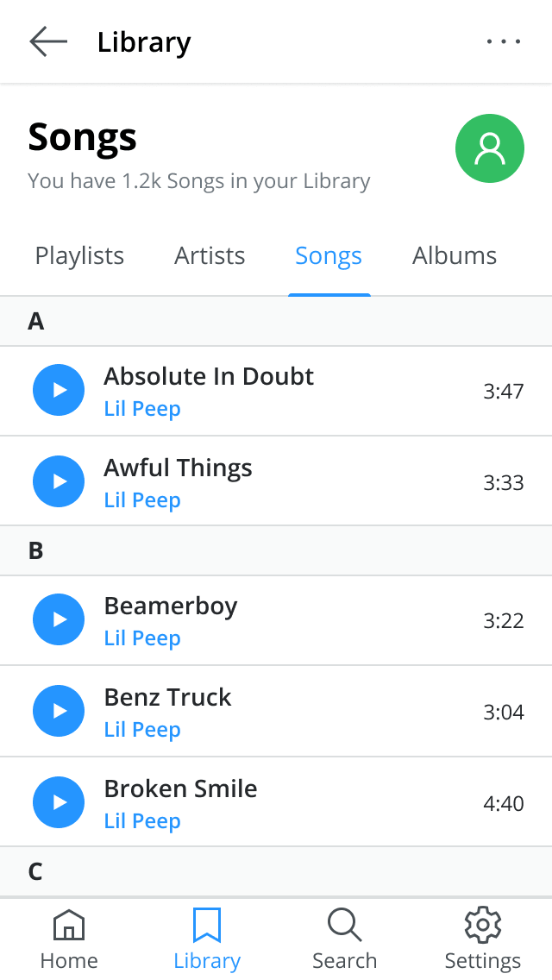Play Absolute In Doubt
Image resolution: width=552 pixels, height=980 pixels.
tap(59, 390)
